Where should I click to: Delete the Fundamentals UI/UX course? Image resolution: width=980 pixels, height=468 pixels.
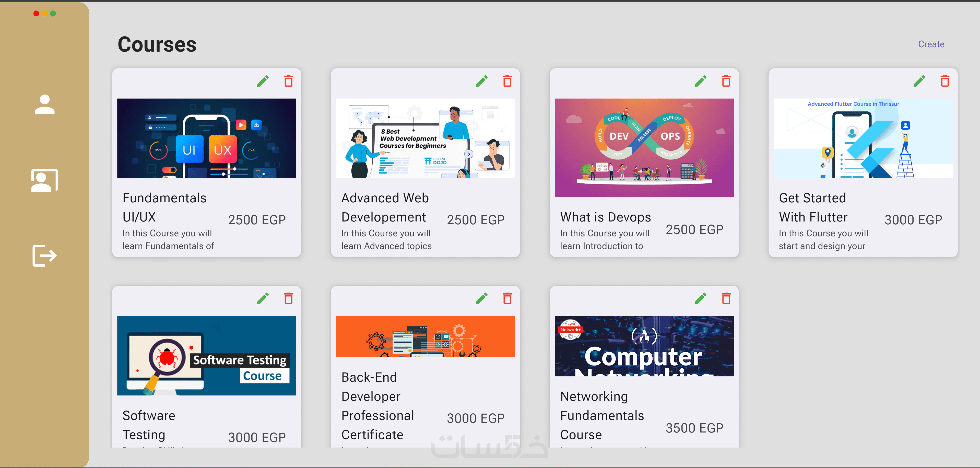(288, 81)
